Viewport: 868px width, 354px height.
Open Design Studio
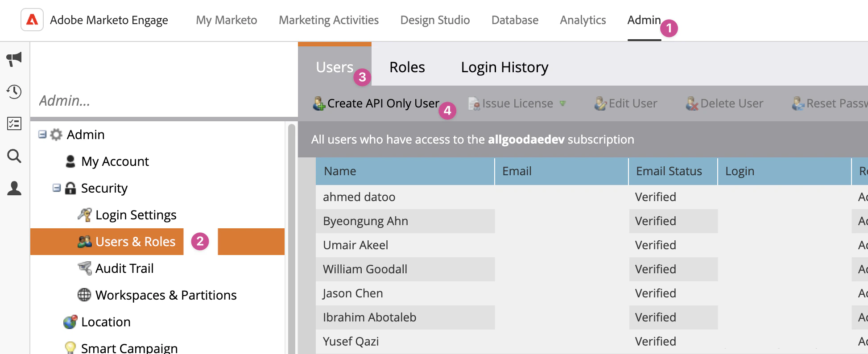point(435,20)
